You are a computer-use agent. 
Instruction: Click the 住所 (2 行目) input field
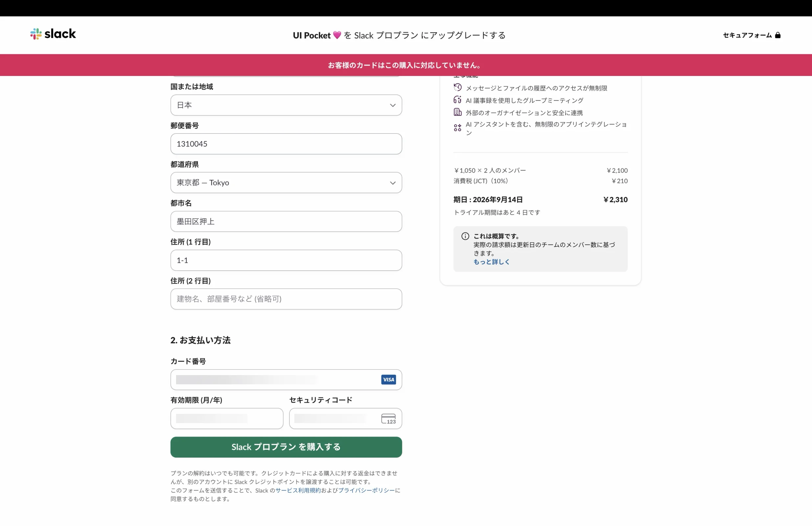pyautogui.click(x=286, y=299)
